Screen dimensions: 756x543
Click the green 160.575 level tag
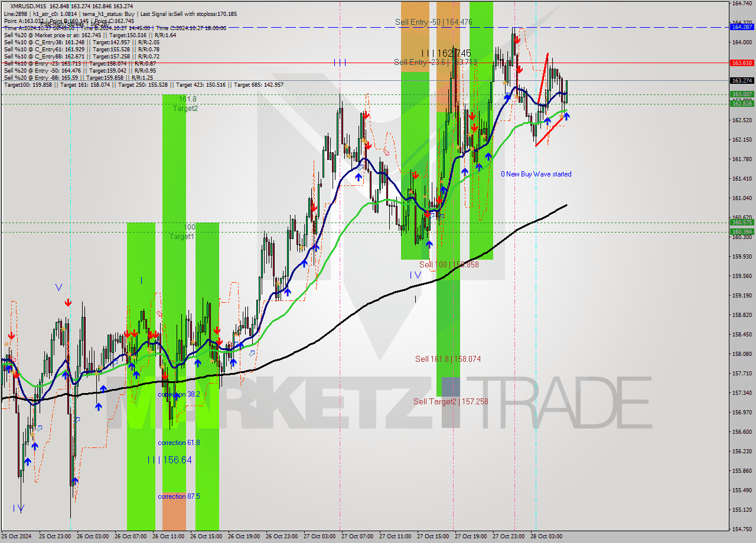[x=742, y=223]
